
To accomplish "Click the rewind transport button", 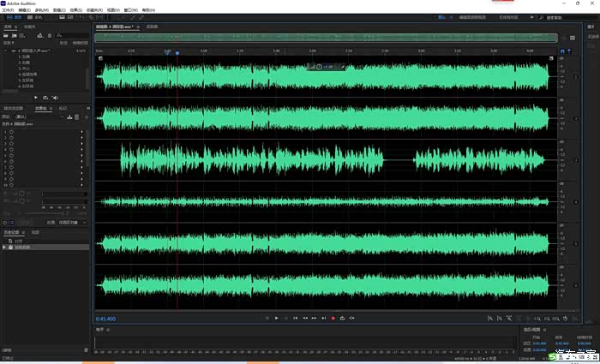I will (305, 318).
